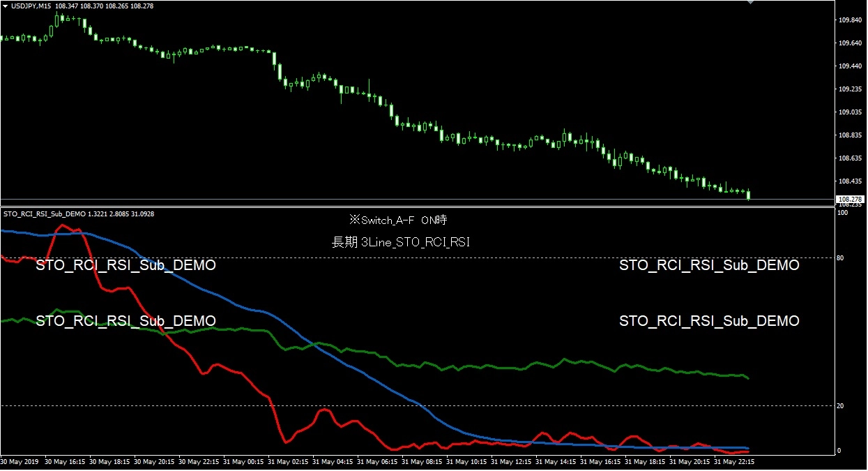
Task: Click the 0 level on indicator scale
Action: tap(839, 450)
